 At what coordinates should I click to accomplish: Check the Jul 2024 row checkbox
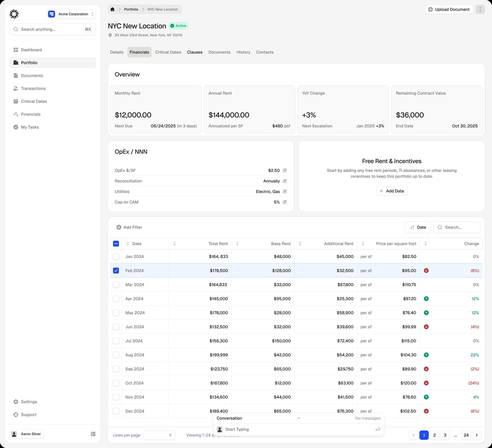[x=116, y=341]
